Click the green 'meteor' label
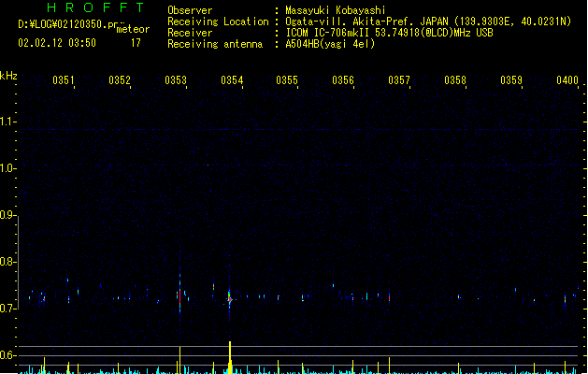Screen dimensions: 588x374 tap(133, 29)
